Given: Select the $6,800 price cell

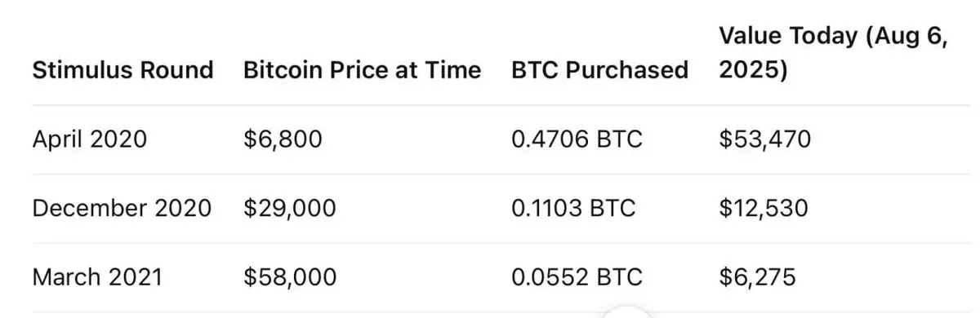Looking at the screenshot, I should (283, 139).
